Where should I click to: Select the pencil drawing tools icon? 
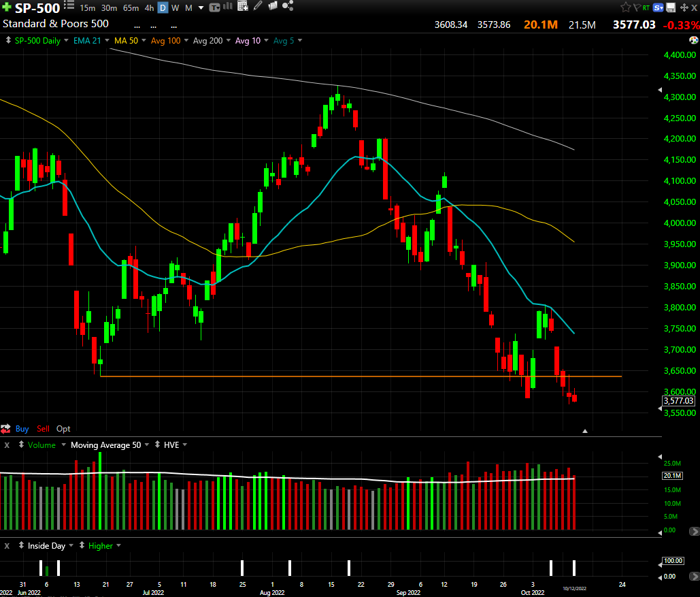[258, 6]
